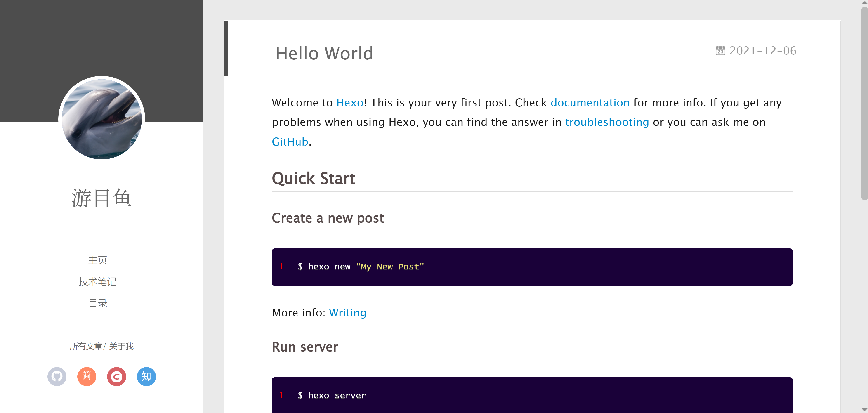Open the Jianshu orange icon
This screenshot has width=868, height=413.
pos(87,376)
